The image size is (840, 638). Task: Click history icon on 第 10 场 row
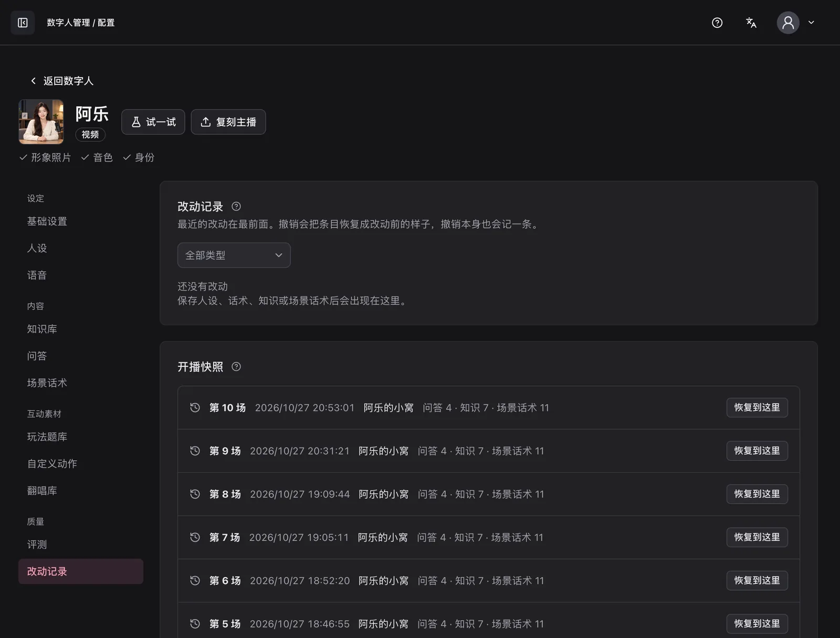[x=195, y=408]
